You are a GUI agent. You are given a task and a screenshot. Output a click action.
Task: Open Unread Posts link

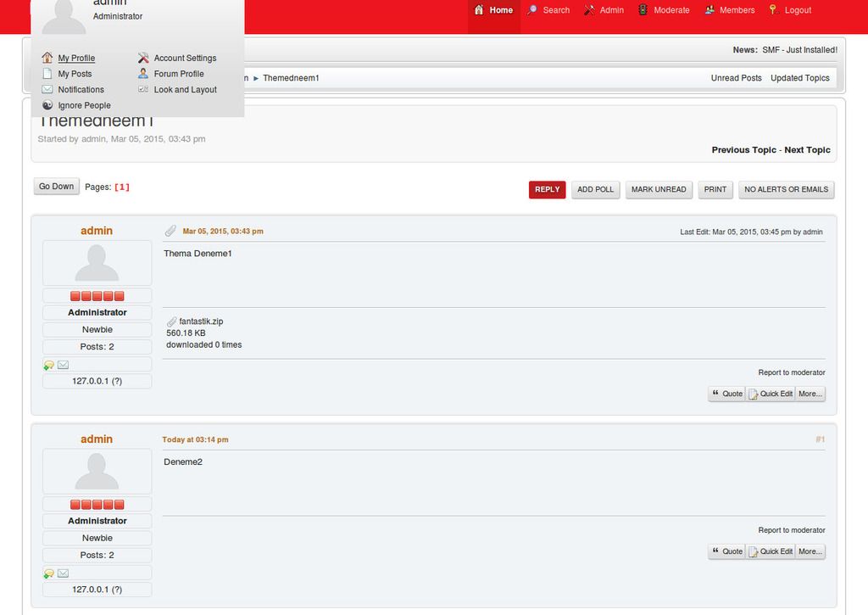tap(737, 78)
